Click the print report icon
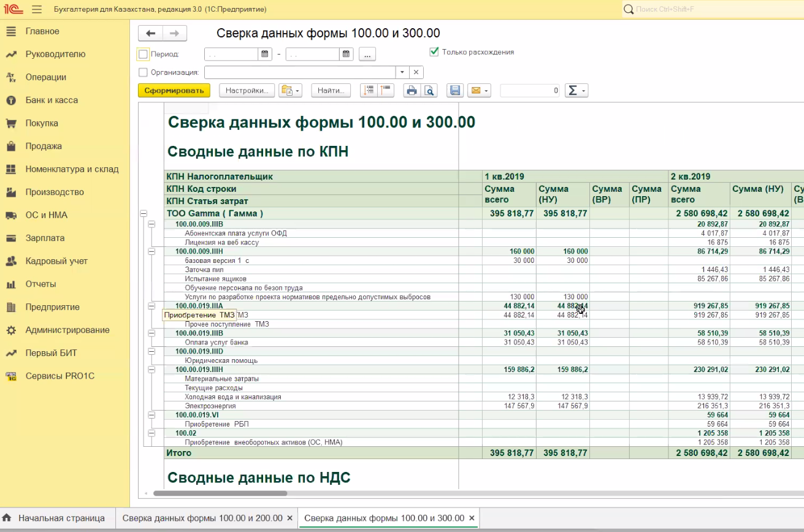This screenshot has height=532, width=804. pyautogui.click(x=412, y=91)
